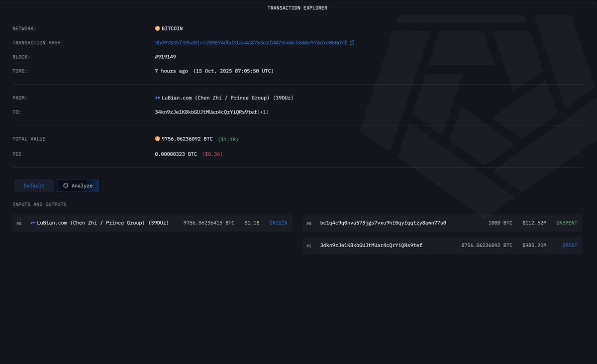
Task: Open the LuBian.com entity in the inputs list
Action: pos(103,223)
